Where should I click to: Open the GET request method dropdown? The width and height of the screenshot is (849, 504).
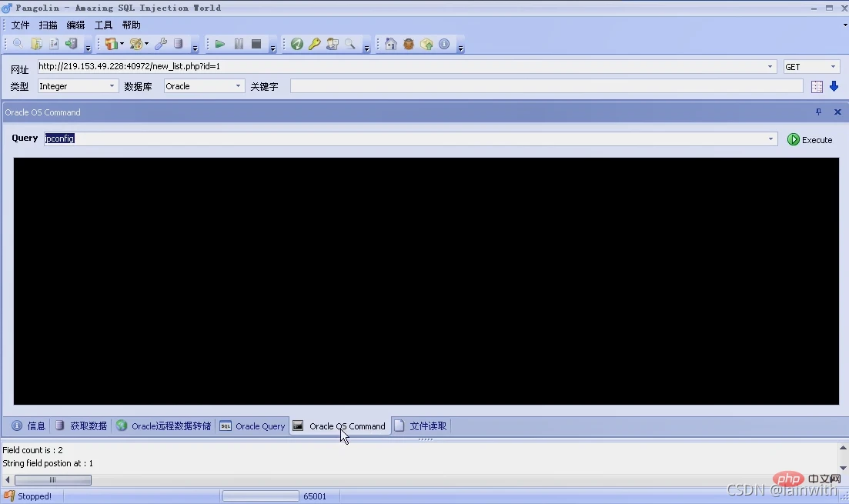coord(834,66)
